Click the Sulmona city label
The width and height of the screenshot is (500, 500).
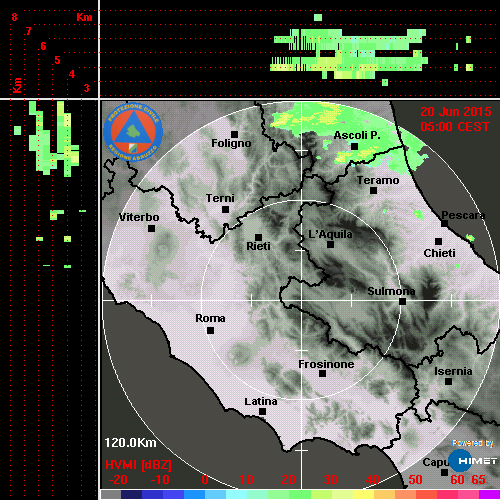pyautogui.click(x=391, y=291)
